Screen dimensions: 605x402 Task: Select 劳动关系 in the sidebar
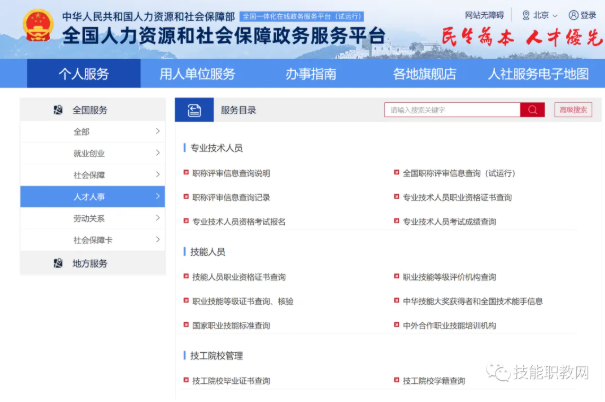pyautogui.click(x=93, y=218)
